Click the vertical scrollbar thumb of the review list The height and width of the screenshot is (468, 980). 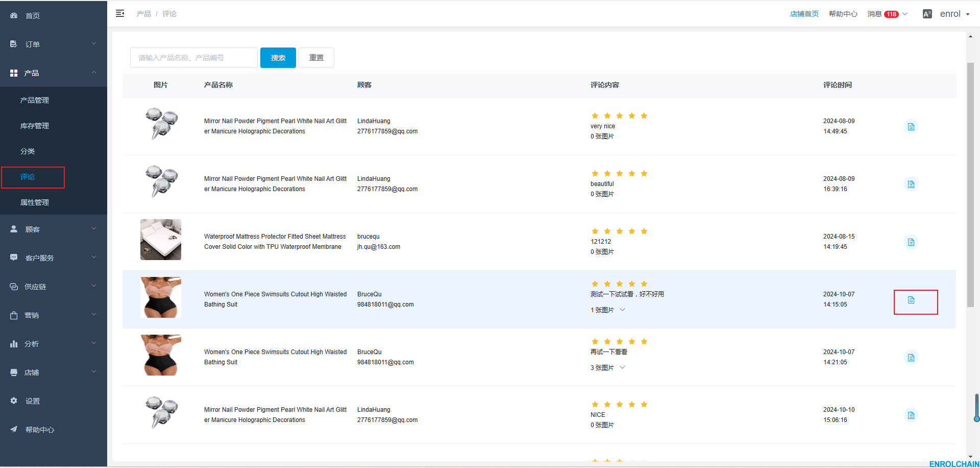click(970, 185)
